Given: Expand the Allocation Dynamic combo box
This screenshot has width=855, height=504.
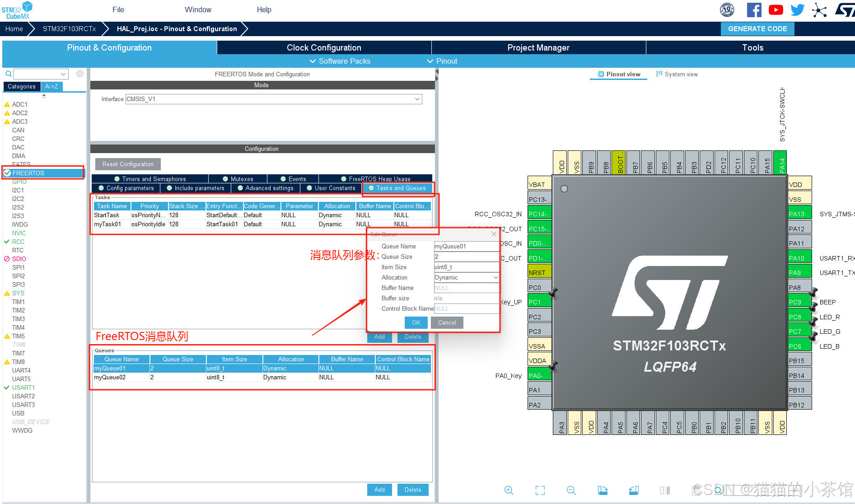Looking at the screenshot, I should pos(466,278).
